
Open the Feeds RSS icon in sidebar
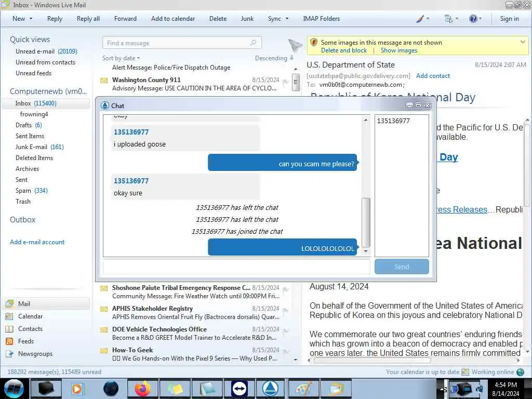coord(9,341)
